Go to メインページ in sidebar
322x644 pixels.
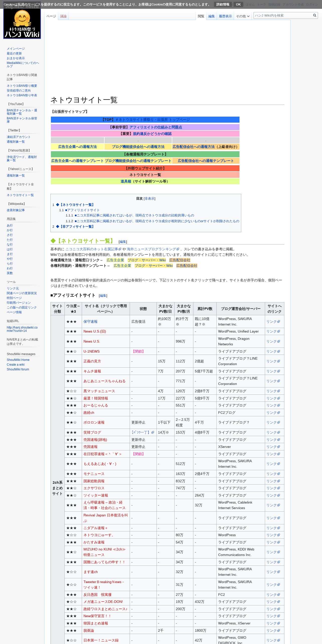click(x=16, y=49)
